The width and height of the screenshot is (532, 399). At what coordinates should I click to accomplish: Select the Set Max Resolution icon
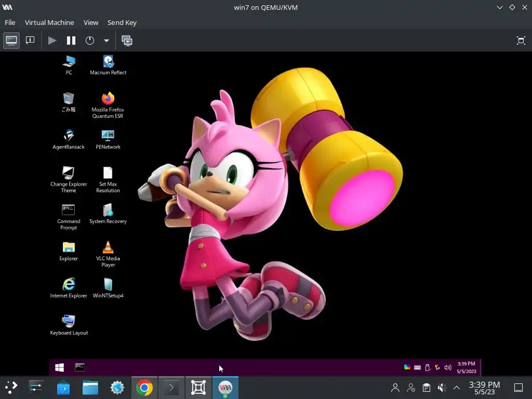pyautogui.click(x=108, y=179)
